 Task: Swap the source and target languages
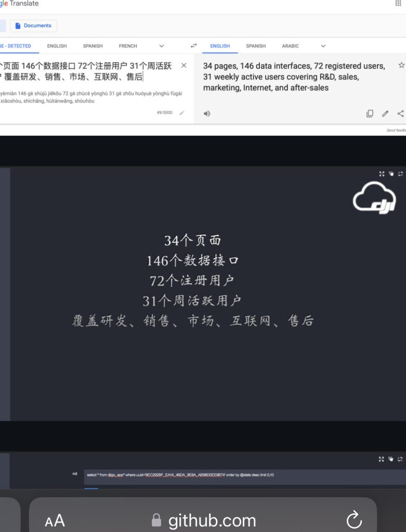(x=194, y=46)
